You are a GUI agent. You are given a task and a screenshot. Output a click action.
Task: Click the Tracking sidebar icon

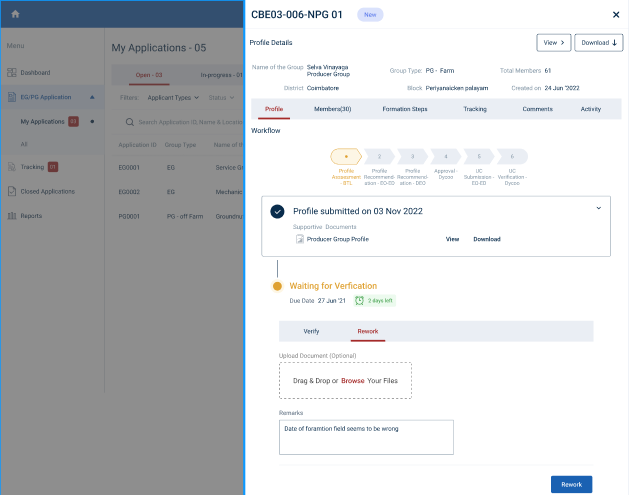(x=12, y=167)
